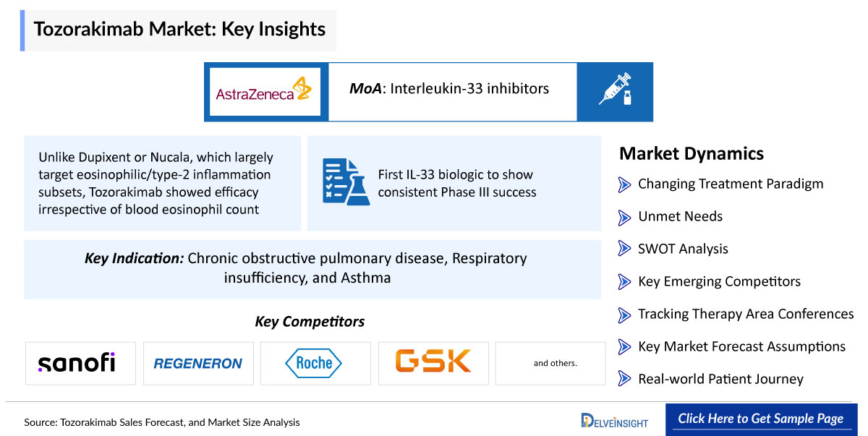
Task: Open Real-world Patient Journey entry
Action: [x=720, y=379]
